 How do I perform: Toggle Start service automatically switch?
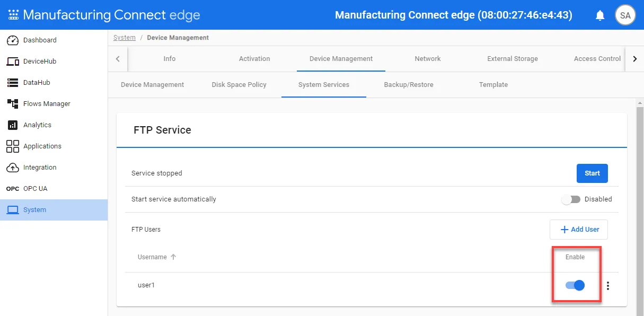click(x=571, y=199)
